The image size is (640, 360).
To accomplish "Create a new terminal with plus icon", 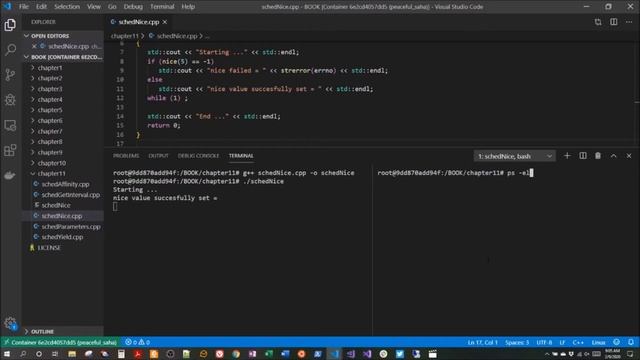I will click(x=567, y=156).
